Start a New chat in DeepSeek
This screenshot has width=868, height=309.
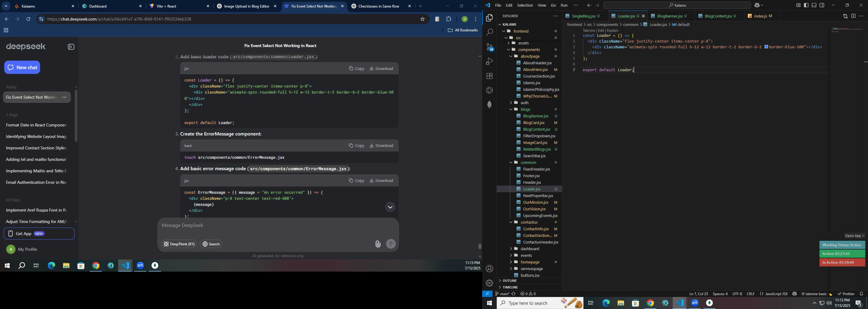[22, 68]
